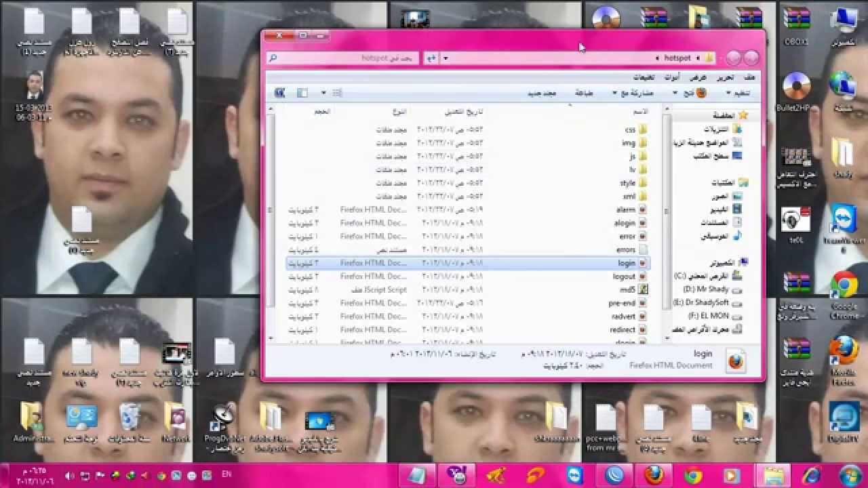Open the Explorer help icon
868x488 pixels.
click(279, 93)
